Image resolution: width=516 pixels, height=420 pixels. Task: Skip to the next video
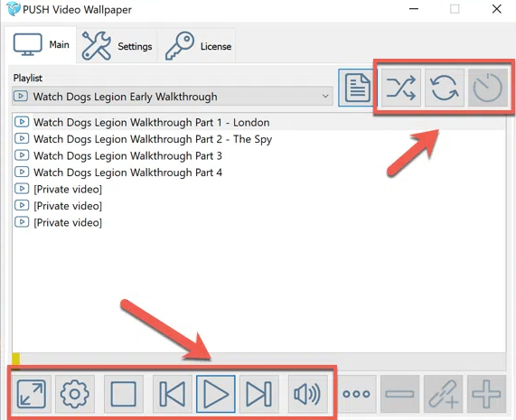[x=259, y=394]
